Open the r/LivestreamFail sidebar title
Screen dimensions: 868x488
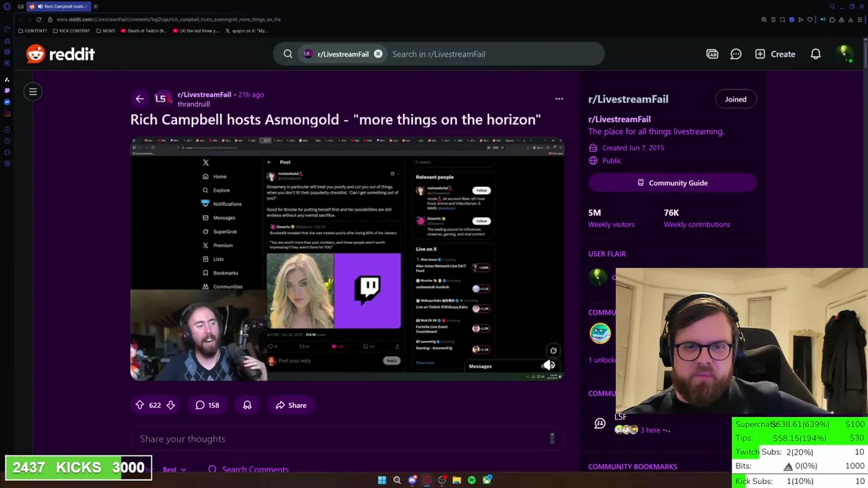point(628,100)
